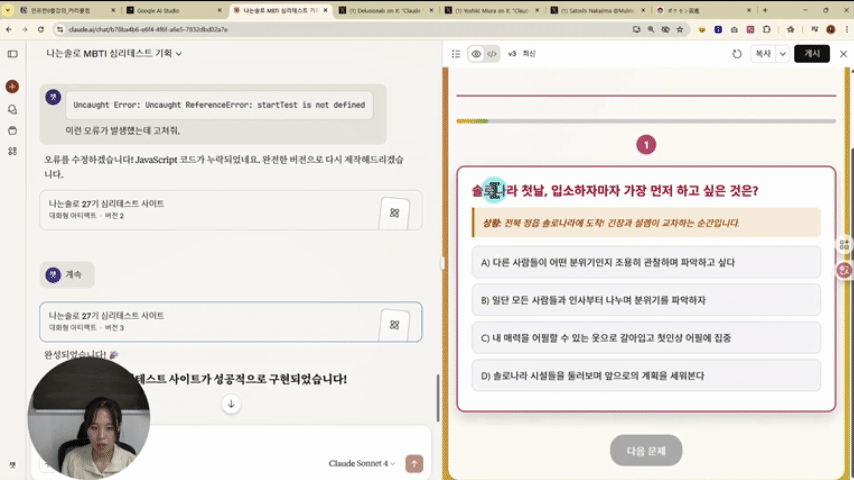854x480 pixels.
Task: Open a new browser tab
Action: point(765,10)
